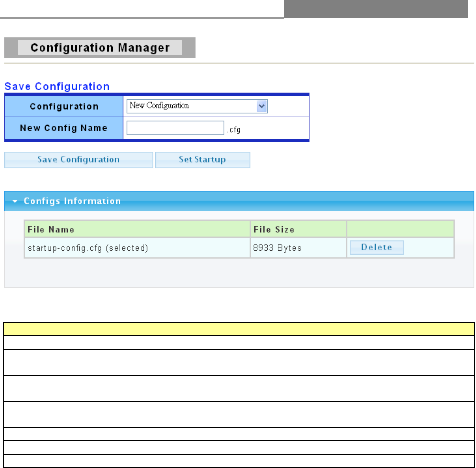Image resolution: width=476 pixels, height=468 pixels.
Task: Click the New Config Name input field
Action: [x=175, y=128]
